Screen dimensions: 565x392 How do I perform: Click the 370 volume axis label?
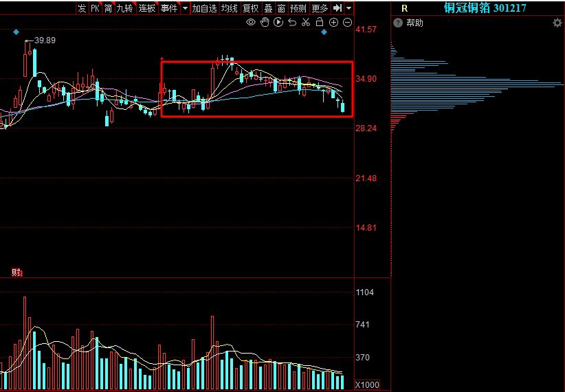coord(362,358)
